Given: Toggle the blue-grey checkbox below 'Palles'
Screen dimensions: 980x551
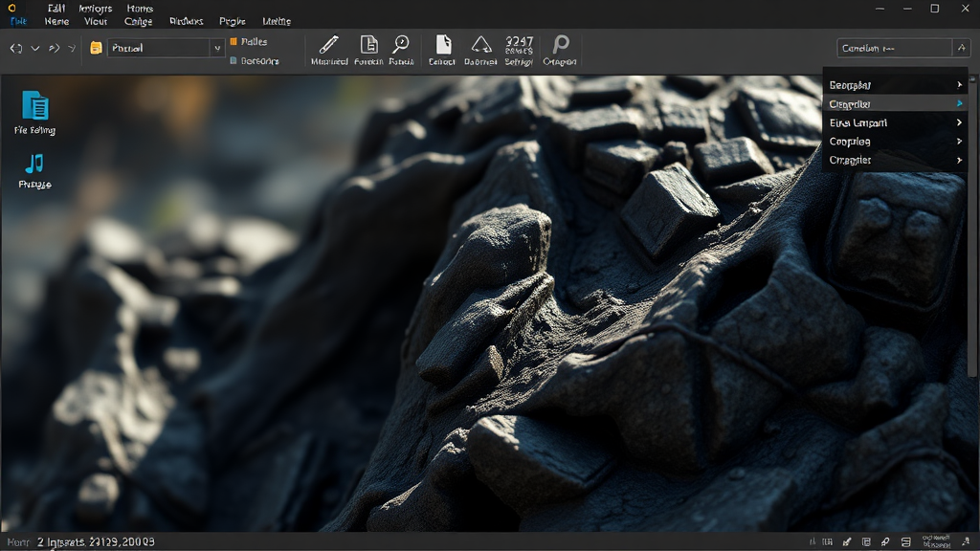Looking at the screenshot, I should pyautogui.click(x=234, y=61).
